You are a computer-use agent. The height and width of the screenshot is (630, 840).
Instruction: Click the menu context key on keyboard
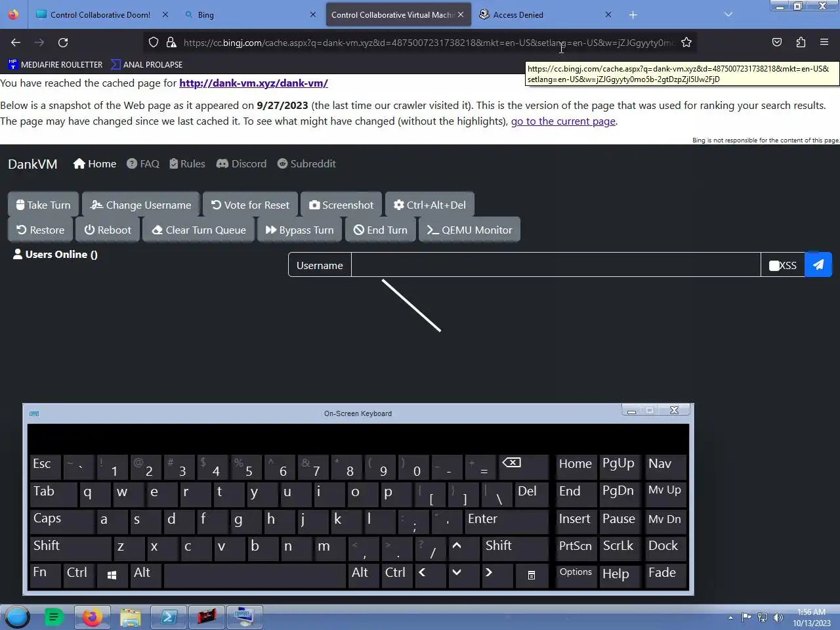point(532,575)
